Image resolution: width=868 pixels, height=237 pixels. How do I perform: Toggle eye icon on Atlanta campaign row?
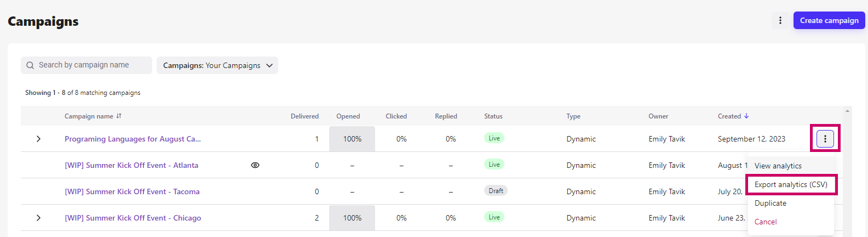click(x=255, y=165)
